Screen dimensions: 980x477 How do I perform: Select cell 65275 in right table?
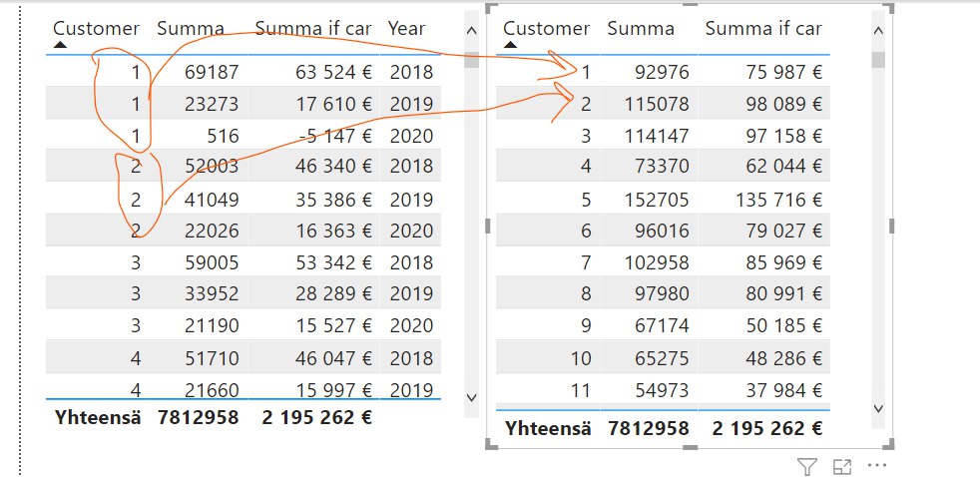click(662, 358)
